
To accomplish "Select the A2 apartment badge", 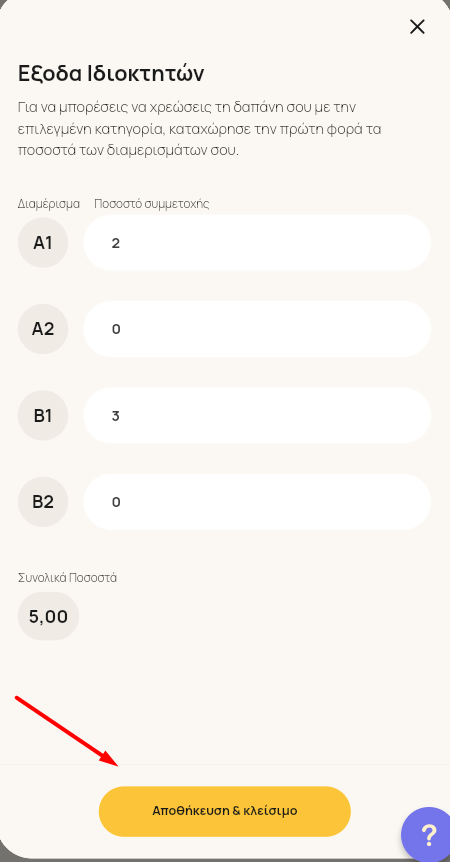I will pos(43,329).
